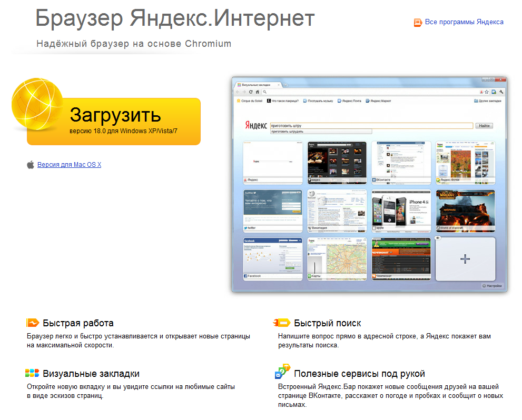Open the Facebook visual bookmark thumbnail
The image size is (522, 420).
pos(273,259)
